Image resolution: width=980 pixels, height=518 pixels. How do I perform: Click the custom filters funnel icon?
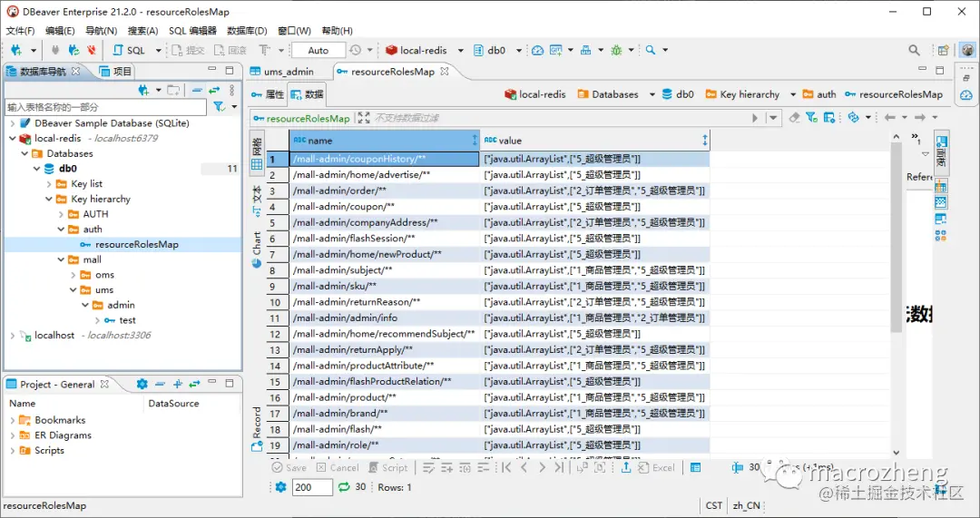811,117
